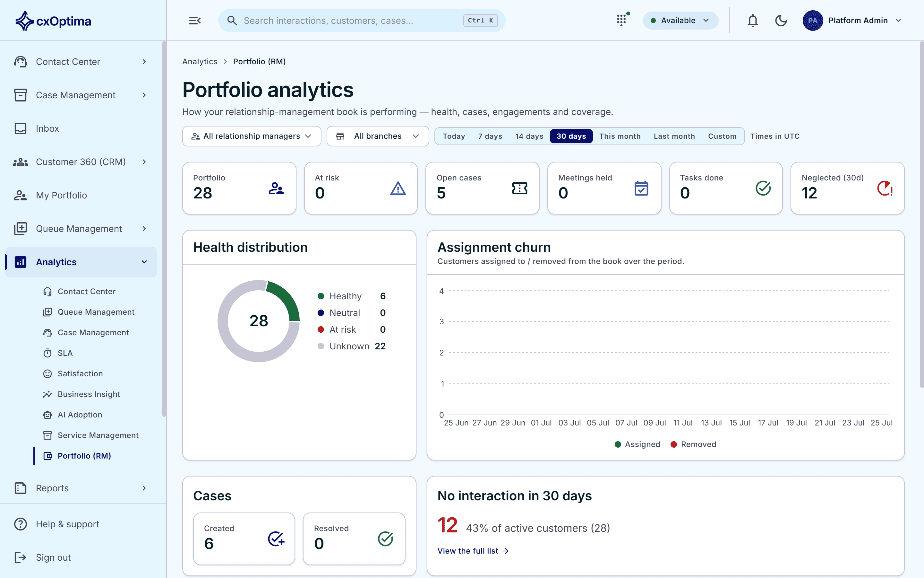Open View the full list link
Screen dimensions: 924x578
(x=473, y=551)
